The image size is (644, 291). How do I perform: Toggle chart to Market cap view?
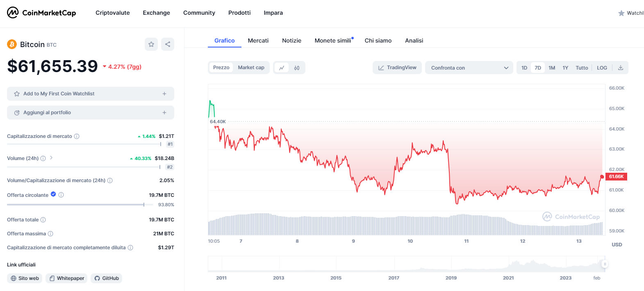[251, 68]
